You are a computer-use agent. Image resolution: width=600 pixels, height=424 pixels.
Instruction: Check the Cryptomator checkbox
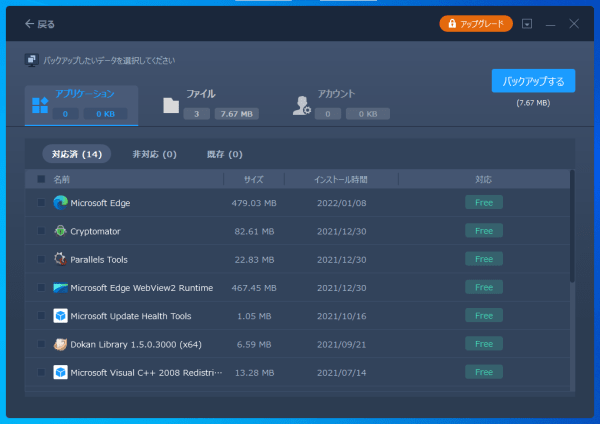pyautogui.click(x=41, y=231)
